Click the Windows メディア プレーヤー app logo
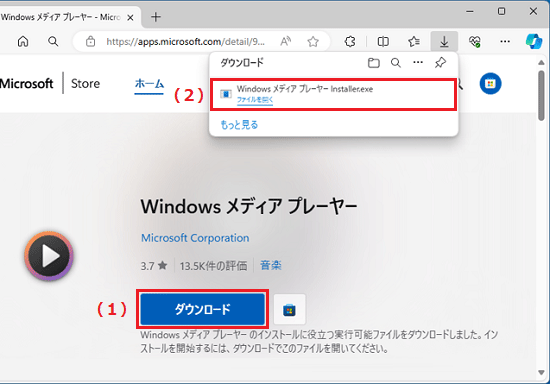 point(49,256)
